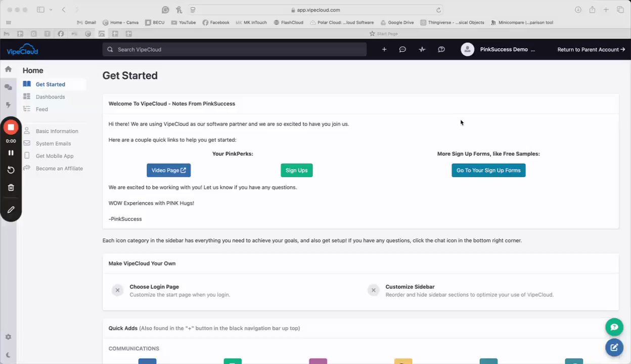The width and height of the screenshot is (631, 364).
Task: Open Dashboards in sidebar
Action: [x=50, y=97]
